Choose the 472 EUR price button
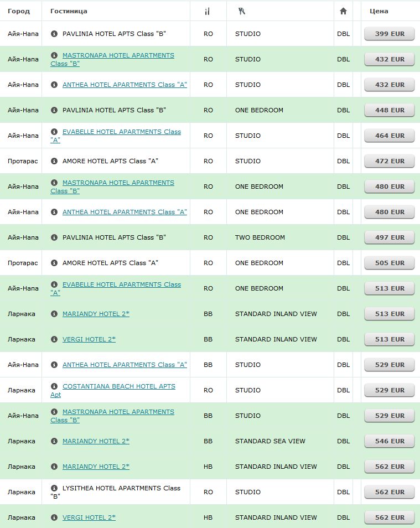This screenshot has width=420, height=528. pos(390,161)
